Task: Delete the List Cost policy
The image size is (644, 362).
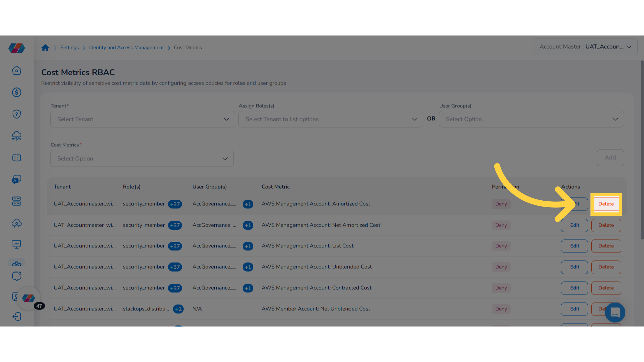Action: coord(606,246)
